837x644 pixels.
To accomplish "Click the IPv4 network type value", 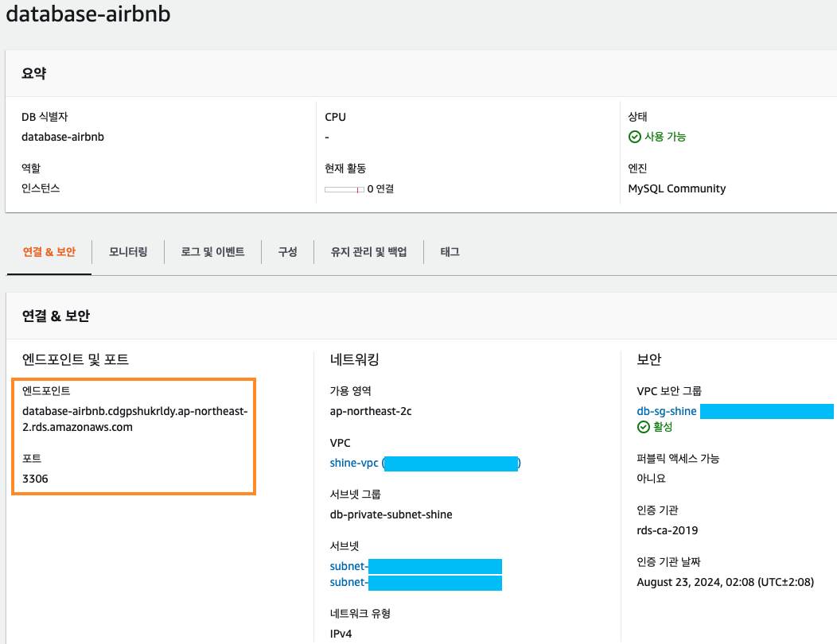I will click(x=341, y=634).
